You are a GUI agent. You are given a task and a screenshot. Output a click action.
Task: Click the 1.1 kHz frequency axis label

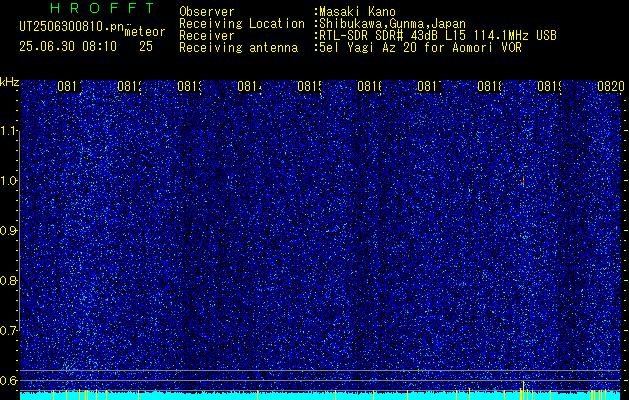(x=8, y=131)
